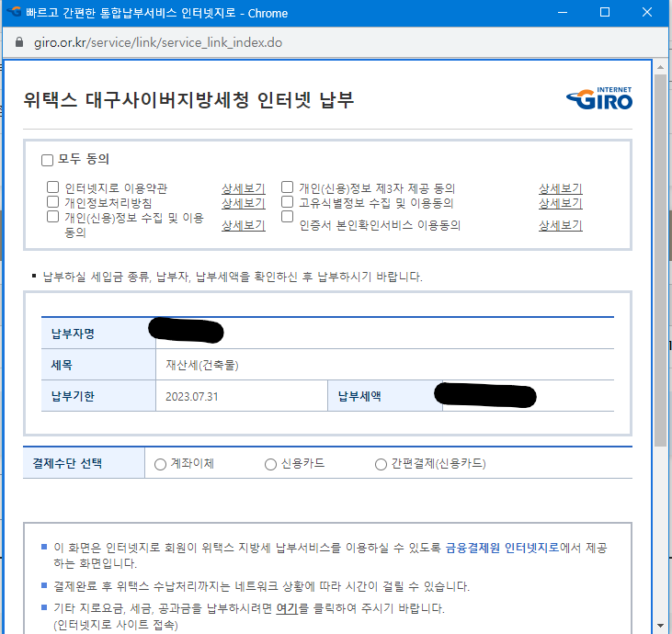Click the scroll down arrow
The image size is (672, 634).
[x=660, y=626]
